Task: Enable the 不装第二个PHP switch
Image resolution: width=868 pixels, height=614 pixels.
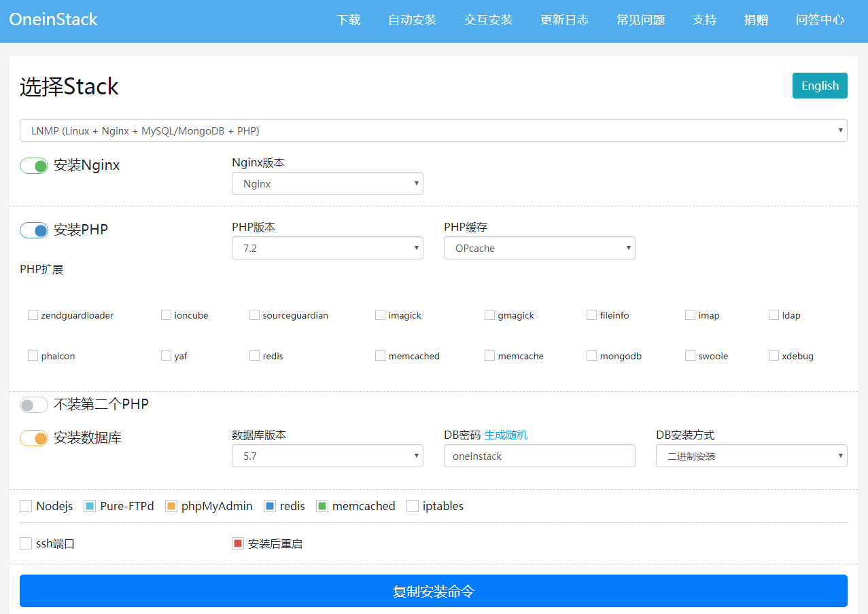Action: click(x=34, y=405)
